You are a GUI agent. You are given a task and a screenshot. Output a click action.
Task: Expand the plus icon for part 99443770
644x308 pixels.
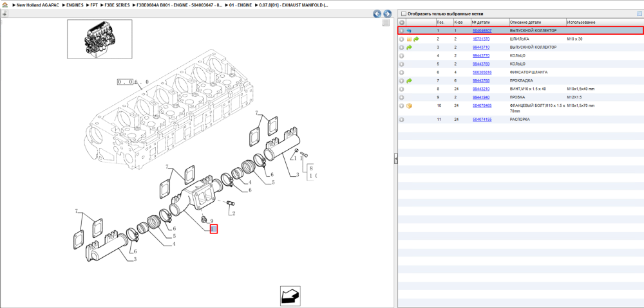coord(402,56)
